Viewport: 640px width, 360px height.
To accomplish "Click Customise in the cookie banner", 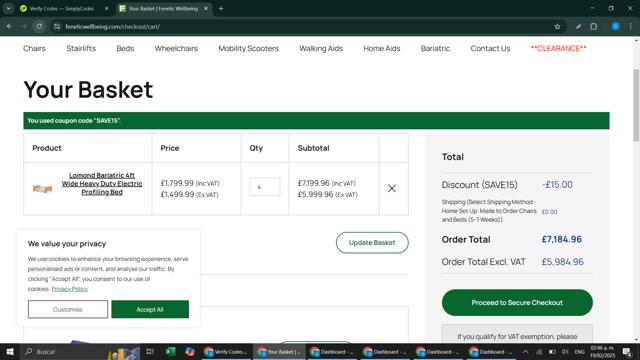I will pyautogui.click(x=68, y=309).
